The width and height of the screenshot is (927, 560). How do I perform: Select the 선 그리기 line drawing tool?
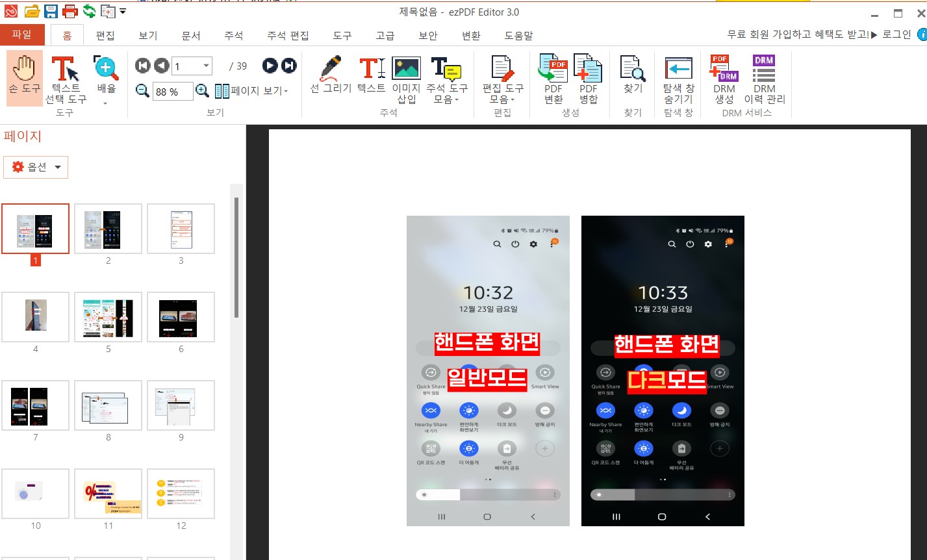[331, 75]
